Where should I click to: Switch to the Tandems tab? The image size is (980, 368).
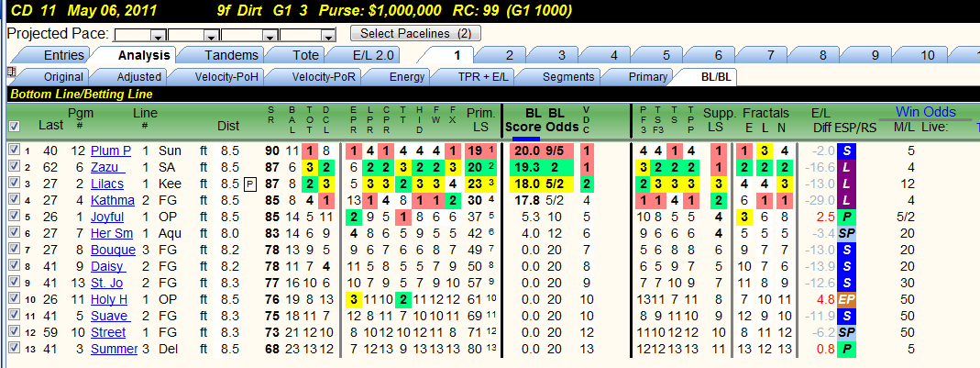coord(231,55)
